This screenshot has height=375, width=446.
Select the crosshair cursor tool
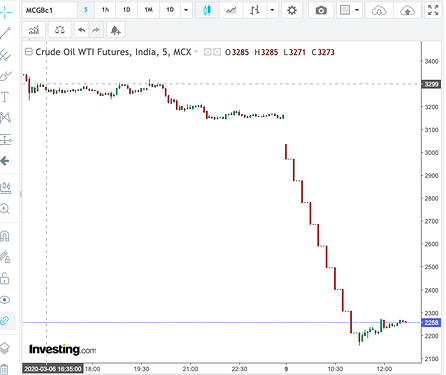[5, 12]
